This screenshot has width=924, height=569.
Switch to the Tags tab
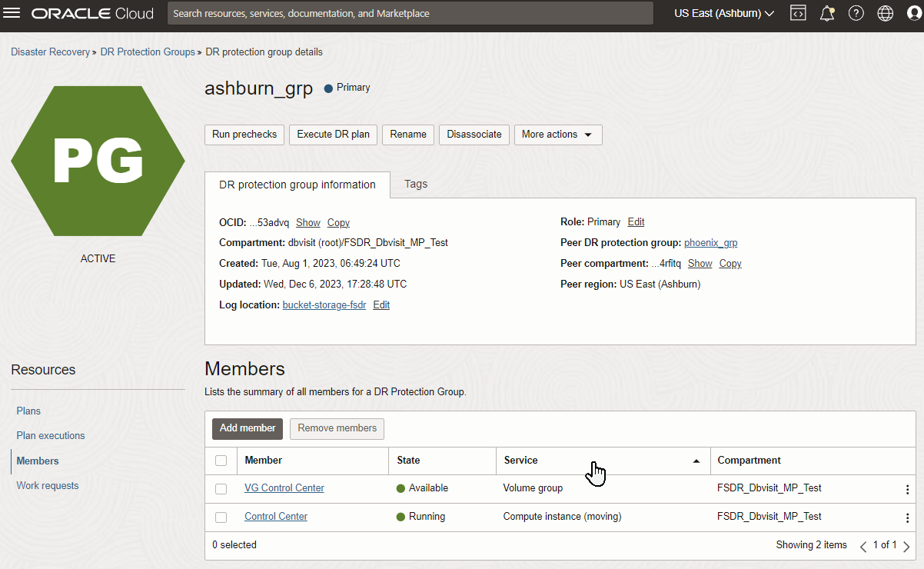click(x=416, y=185)
